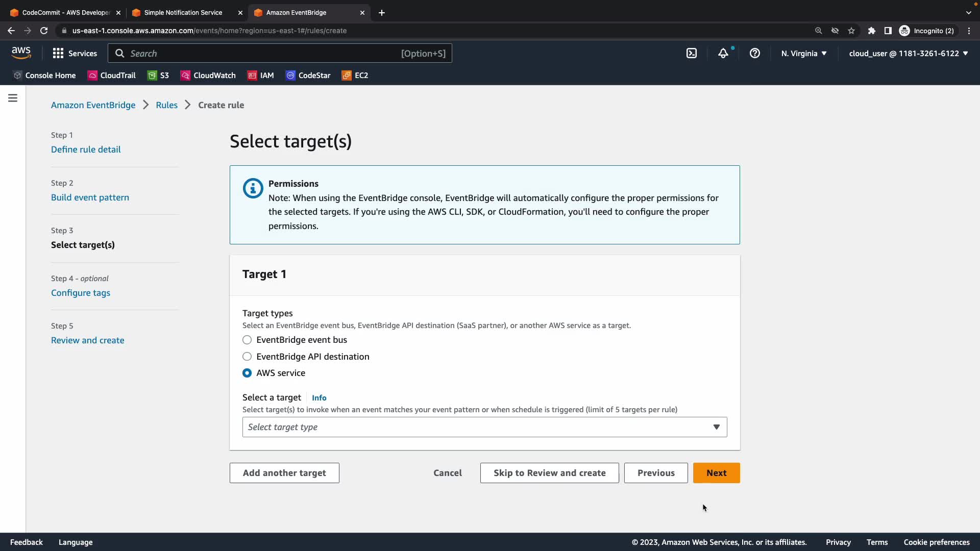Screen dimensions: 980x551
Task: Open the N. Virginia region dropdown
Action: pos(803,53)
